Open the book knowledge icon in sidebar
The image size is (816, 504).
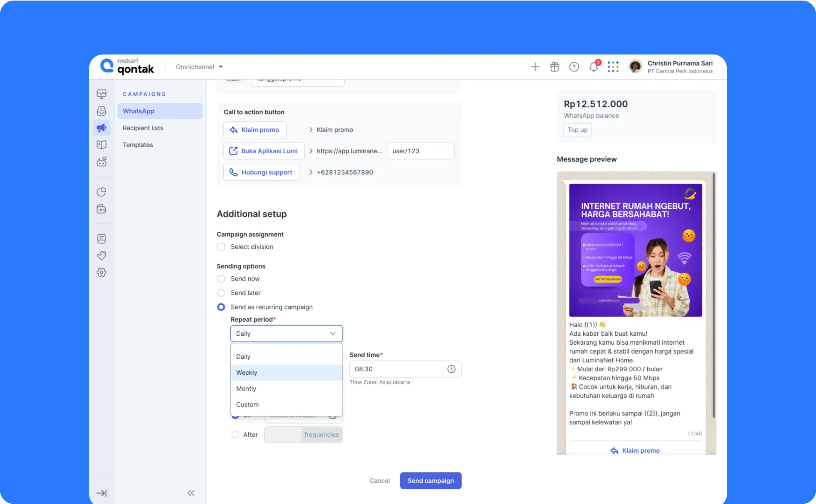tap(101, 145)
